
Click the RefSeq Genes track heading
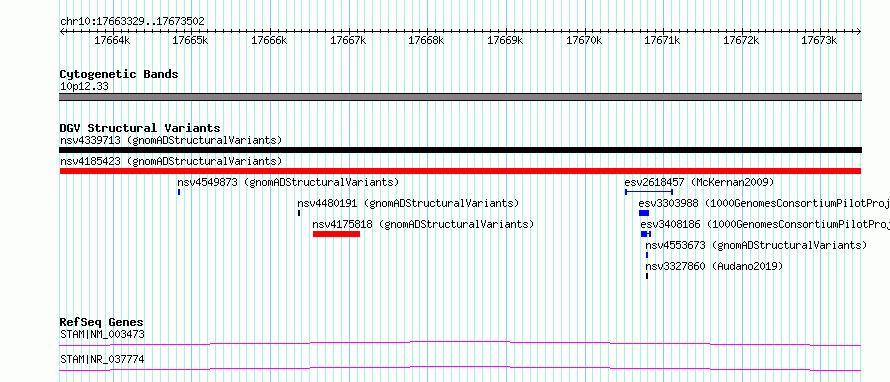coord(102,322)
